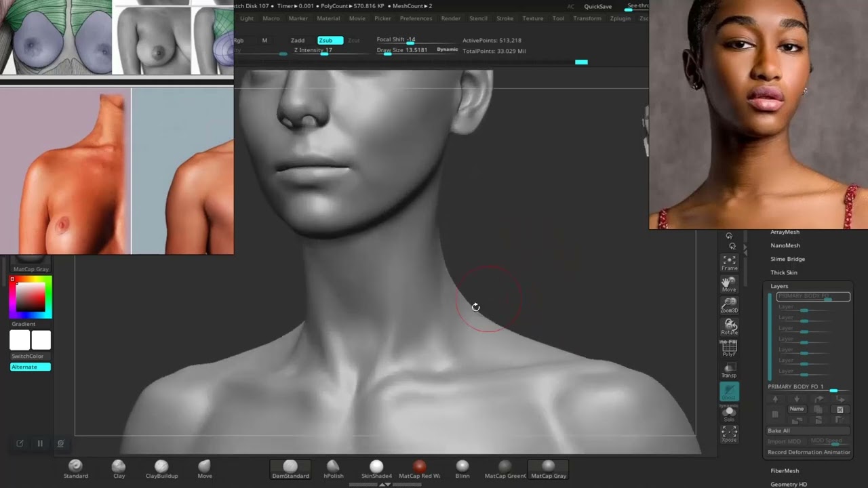Click the left white secondary color swatch
The image size is (868, 488).
(x=20, y=340)
